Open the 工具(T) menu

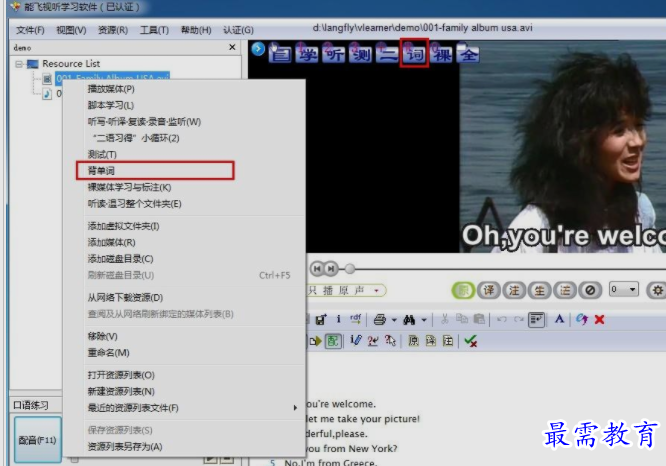coord(154,30)
